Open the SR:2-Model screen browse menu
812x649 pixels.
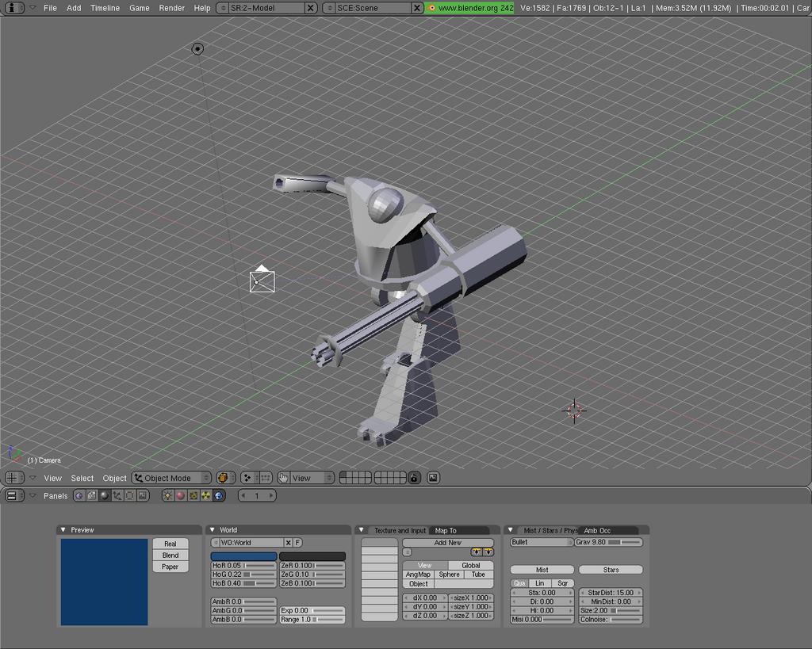[223, 8]
